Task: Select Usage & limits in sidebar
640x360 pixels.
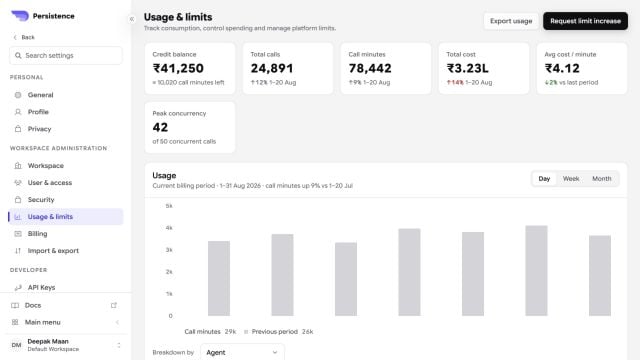Action: pyautogui.click(x=66, y=217)
